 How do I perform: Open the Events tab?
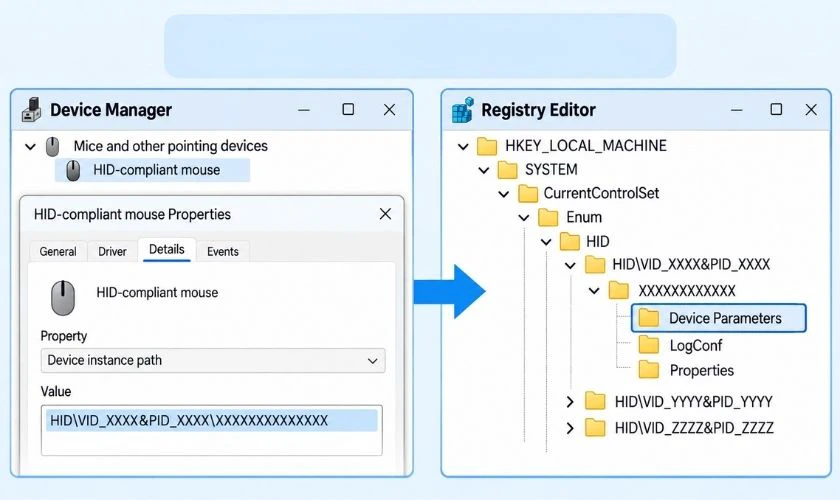click(223, 251)
